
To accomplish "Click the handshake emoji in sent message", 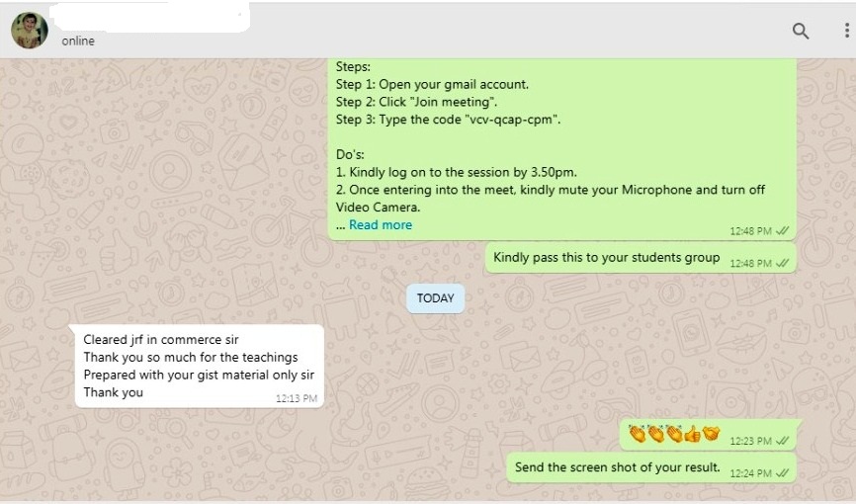I will pyautogui.click(x=711, y=434).
